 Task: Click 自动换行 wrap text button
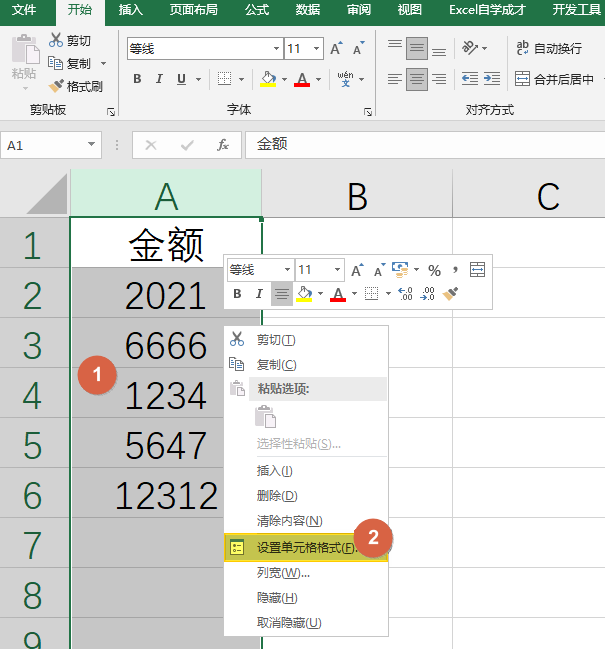pos(549,48)
